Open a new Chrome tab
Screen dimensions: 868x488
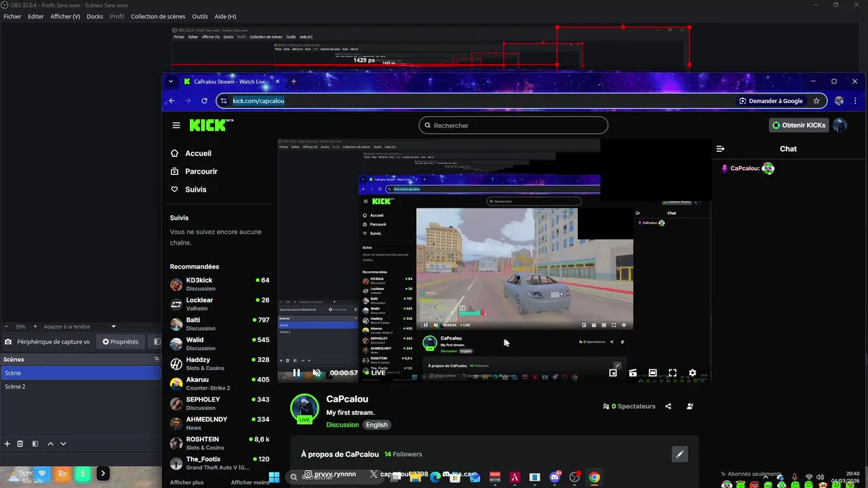pyautogui.click(x=294, y=81)
